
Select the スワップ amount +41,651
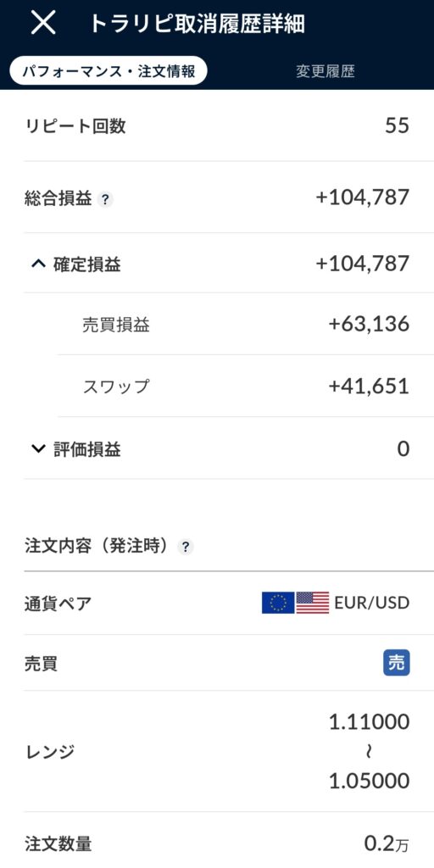coord(370,386)
